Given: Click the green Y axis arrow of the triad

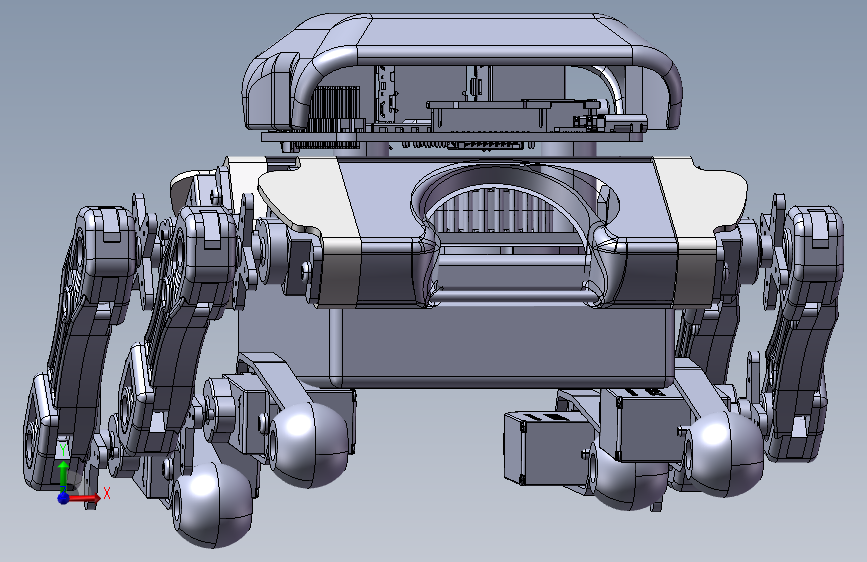Looking at the screenshot, I should pyautogui.click(x=64, y=475).
